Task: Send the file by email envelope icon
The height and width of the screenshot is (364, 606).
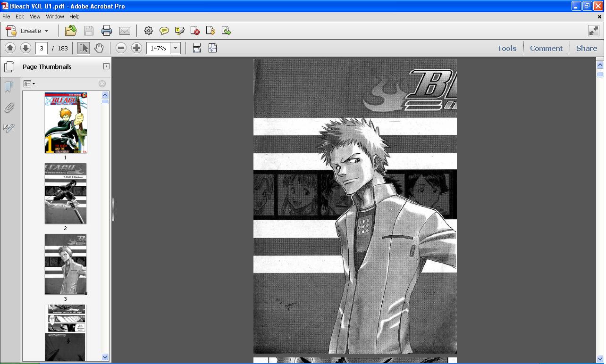Action: click(x=125, y=31)
